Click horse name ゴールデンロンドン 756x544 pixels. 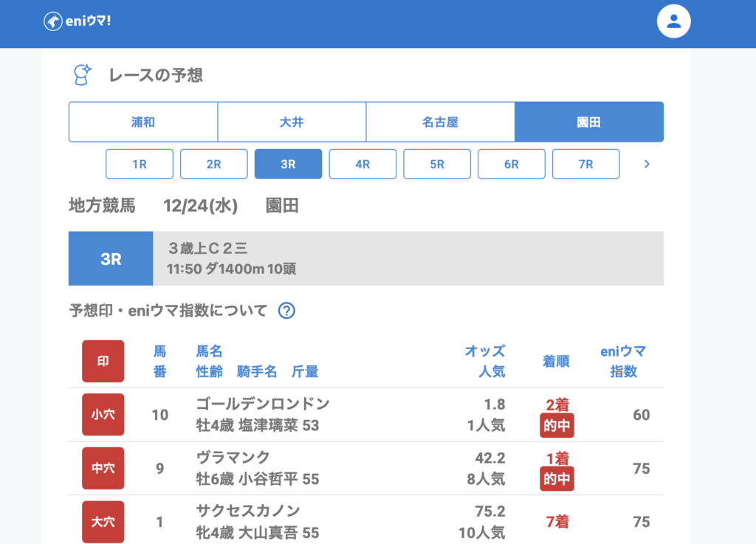[263, 404]
